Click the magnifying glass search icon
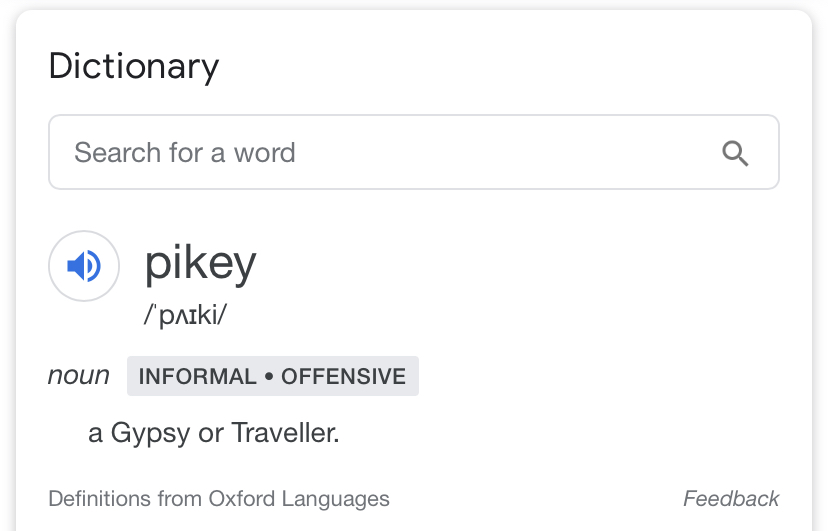 coord(735,153)
